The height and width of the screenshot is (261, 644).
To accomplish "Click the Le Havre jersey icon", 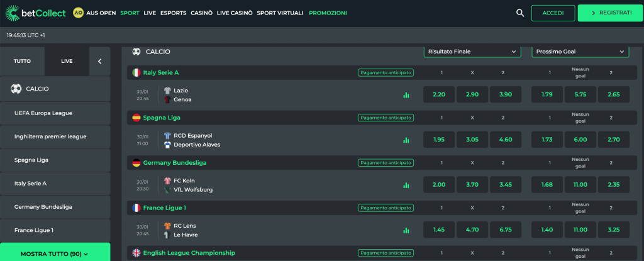I will [x=167, y=235].
